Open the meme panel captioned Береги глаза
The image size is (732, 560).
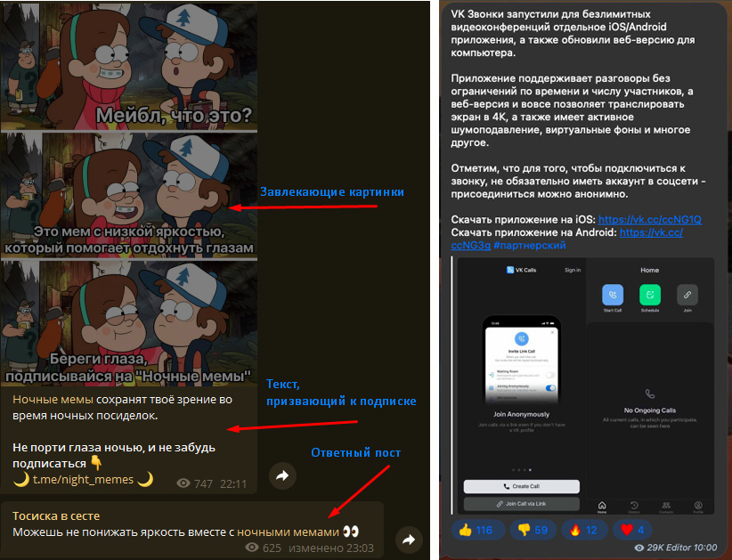(x=129, y=323)
